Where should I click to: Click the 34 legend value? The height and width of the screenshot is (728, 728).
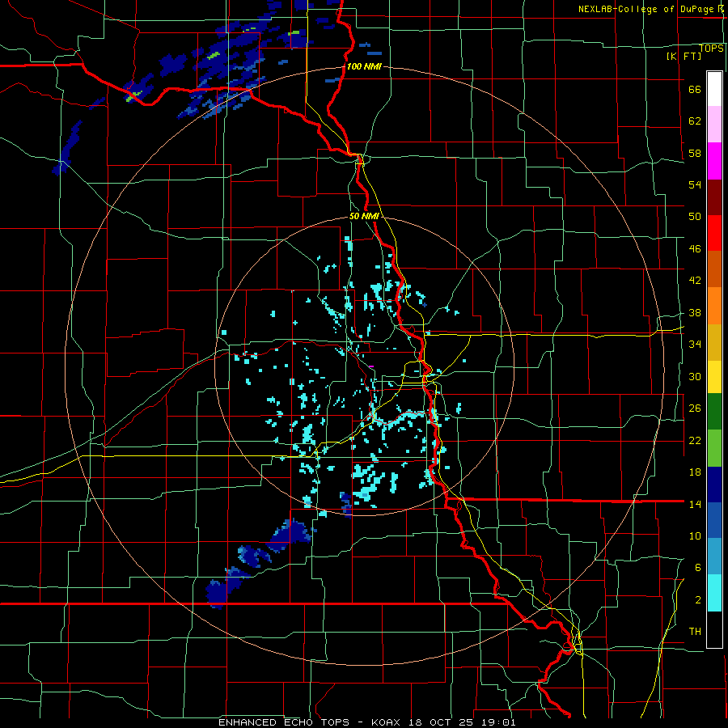695,345
